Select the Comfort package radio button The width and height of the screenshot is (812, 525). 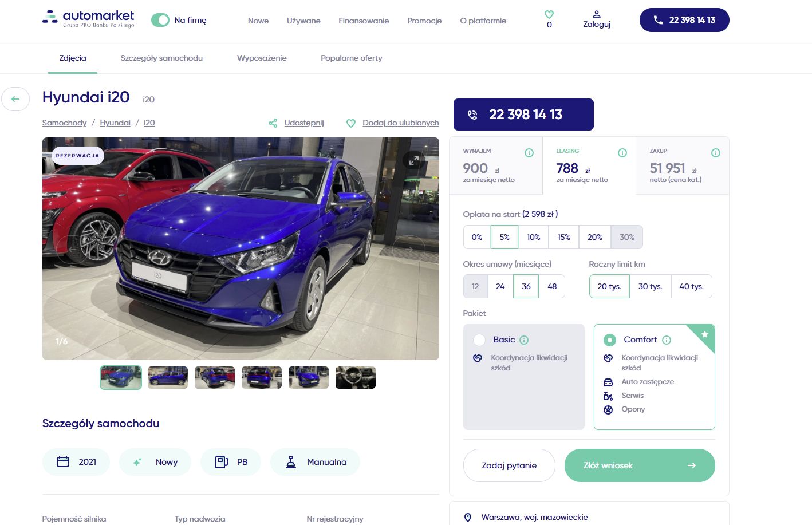(x=610, y=340)
